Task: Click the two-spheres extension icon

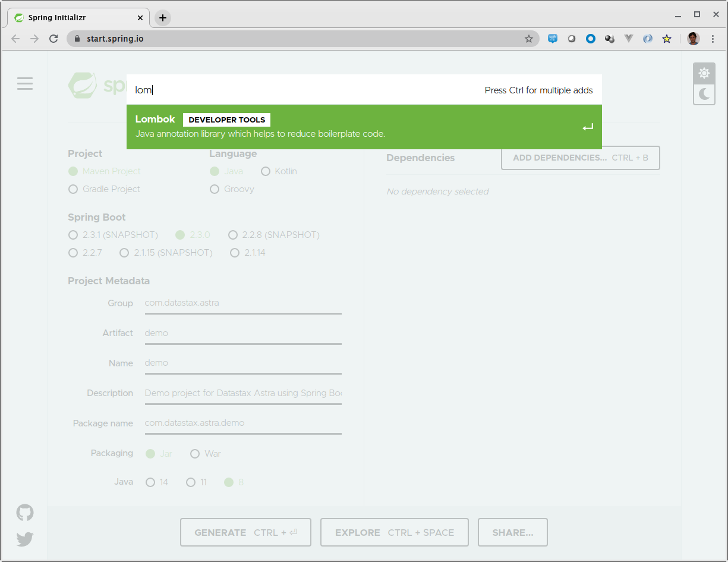Action: point(610,39)
